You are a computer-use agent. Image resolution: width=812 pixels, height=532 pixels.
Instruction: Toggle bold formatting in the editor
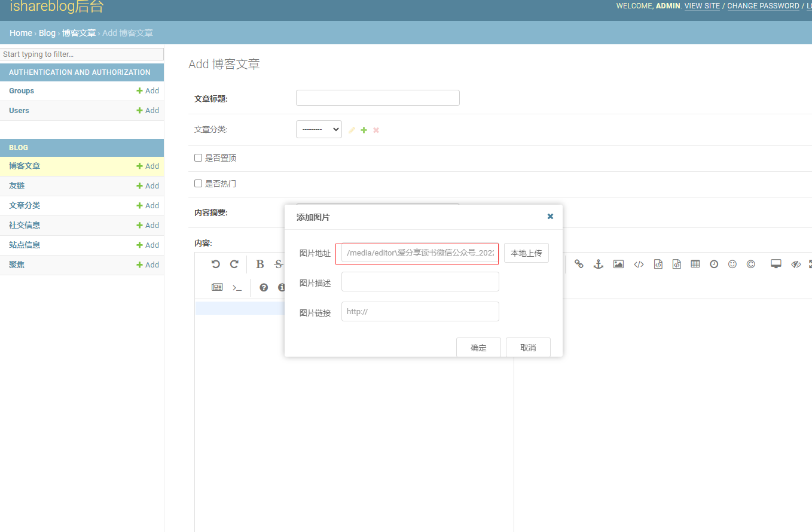coord(260,264)
